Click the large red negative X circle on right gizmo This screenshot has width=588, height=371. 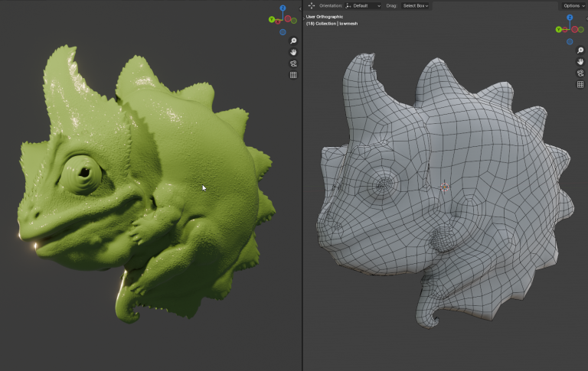pyautogui.click(x=574, y=29)
